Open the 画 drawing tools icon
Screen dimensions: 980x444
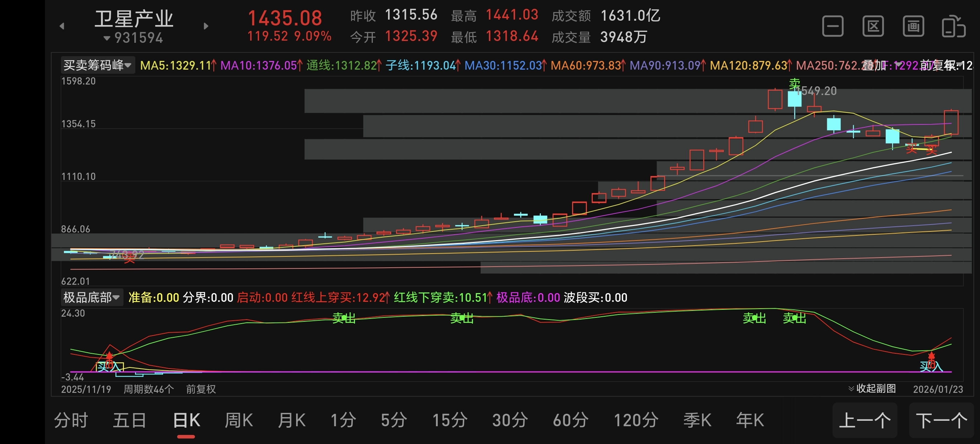click(x=913, y=26)
